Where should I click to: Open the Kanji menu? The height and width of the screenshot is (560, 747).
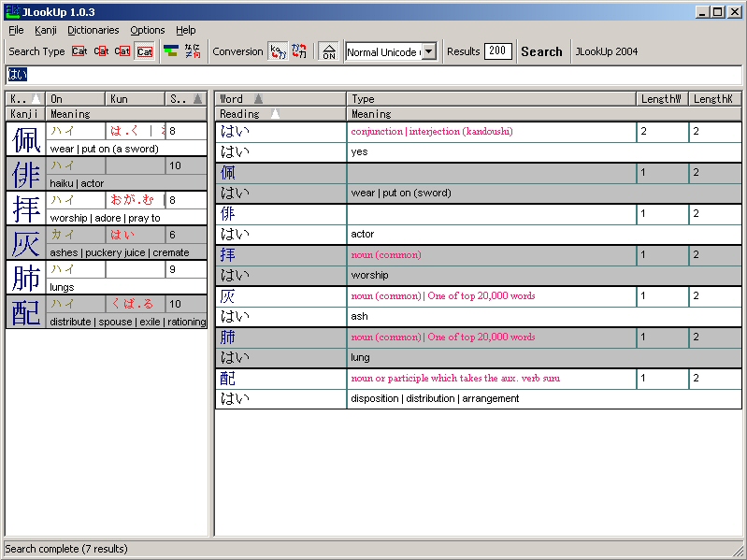click(46, 30)
